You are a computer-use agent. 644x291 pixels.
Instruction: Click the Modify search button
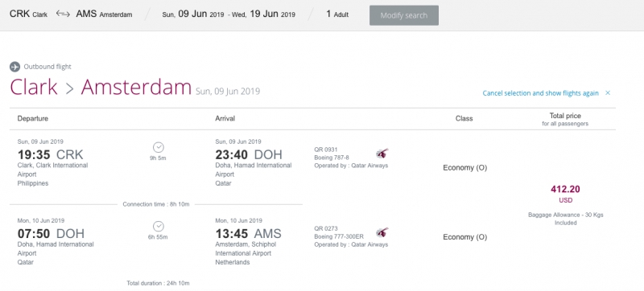tap(404, 15)
